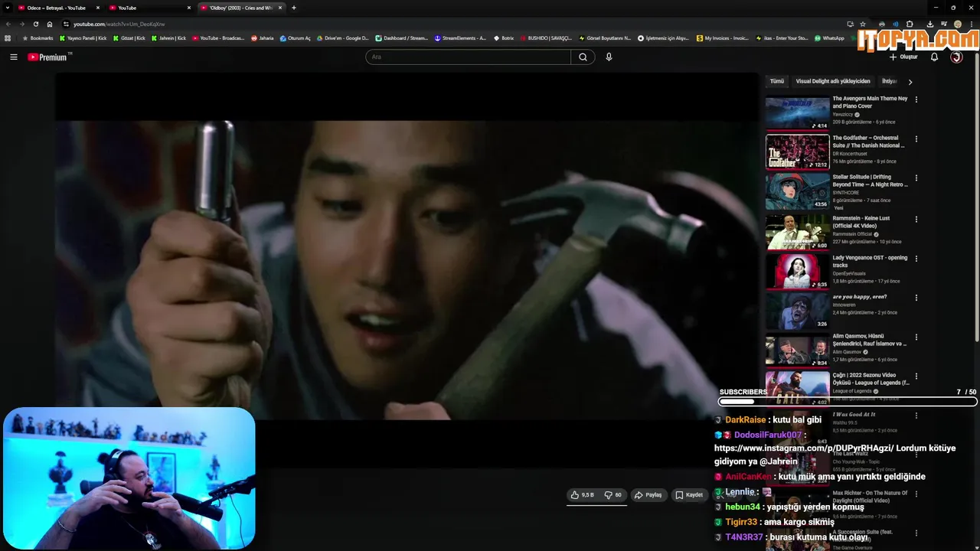Select the Tümü filter chip
Screen dimensions: 980x551
tap(776, 81)
